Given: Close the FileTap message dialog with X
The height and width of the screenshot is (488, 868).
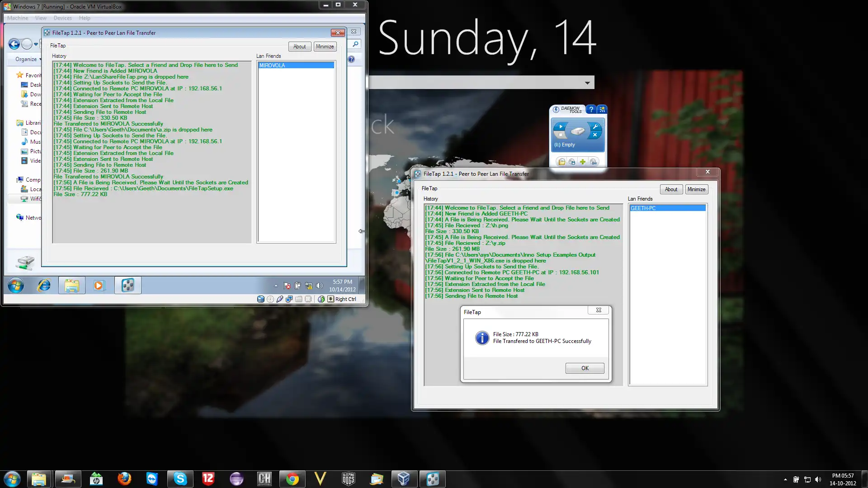Looking at the screenshot, I should click(599, 310).
